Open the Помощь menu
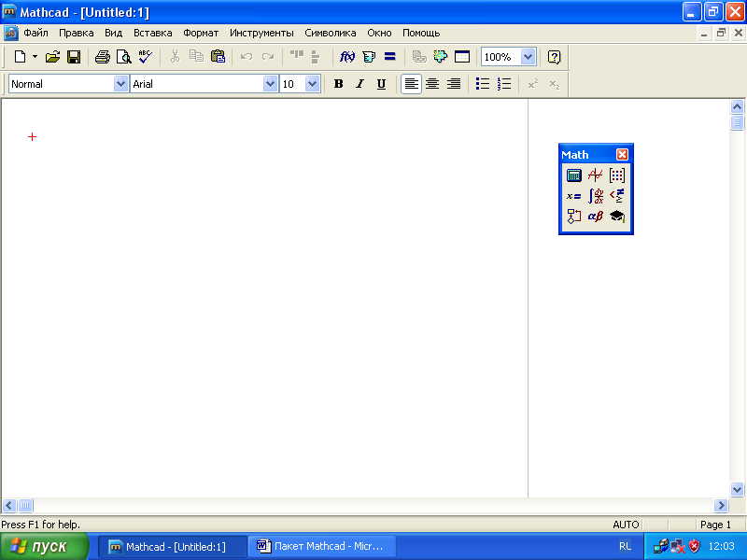Image resolution: width=747 pixels, height=560 pixels. (421, 33)
